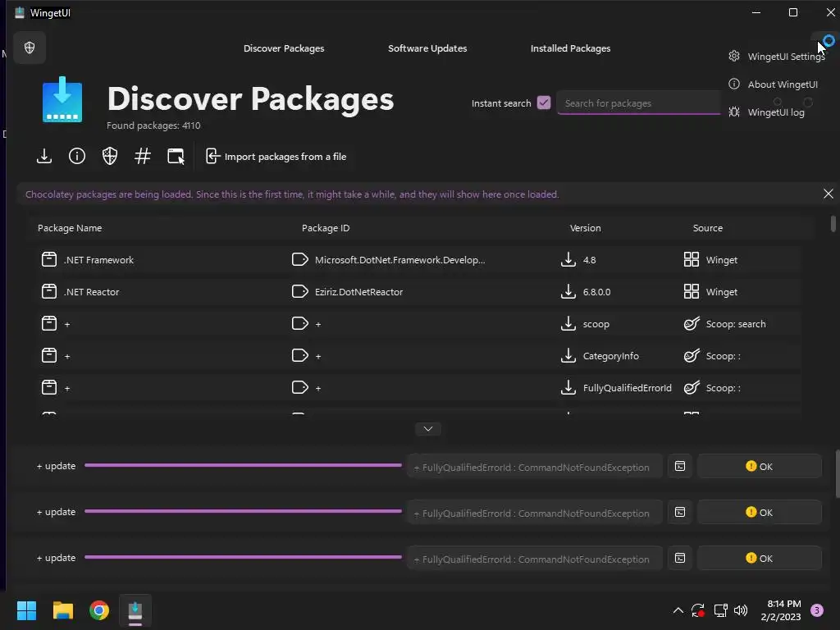Click package icon next to .NET Reactor
Screen dimensions: 840x630
48,291
